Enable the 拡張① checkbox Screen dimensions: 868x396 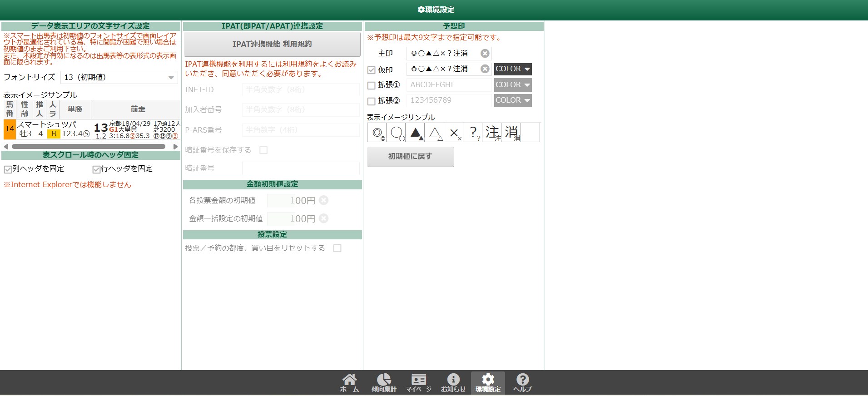tap(371, 85)
